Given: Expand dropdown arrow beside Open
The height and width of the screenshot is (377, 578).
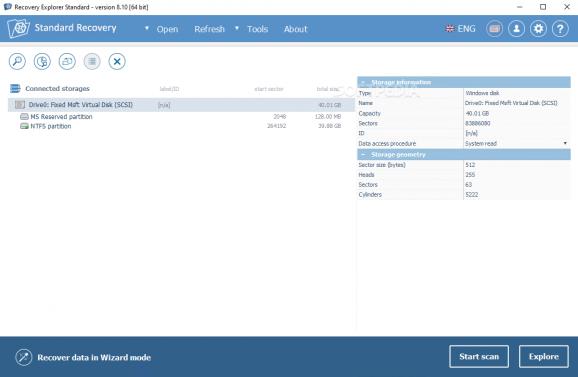Looking at the screenshot, I should coord(147,28).
